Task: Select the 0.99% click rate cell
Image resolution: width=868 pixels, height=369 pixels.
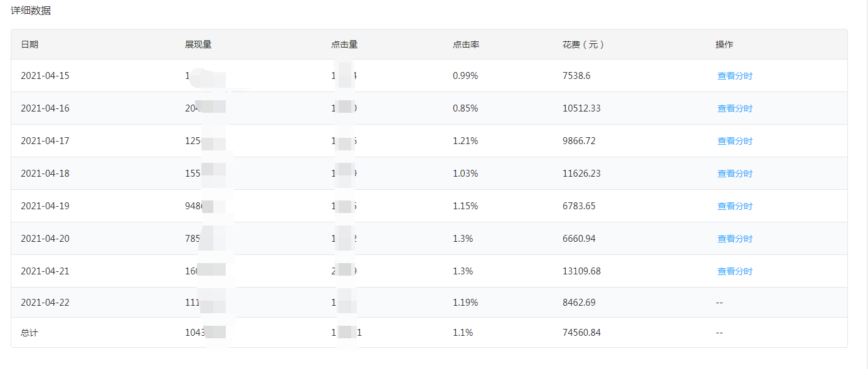Action: (465, 76)
